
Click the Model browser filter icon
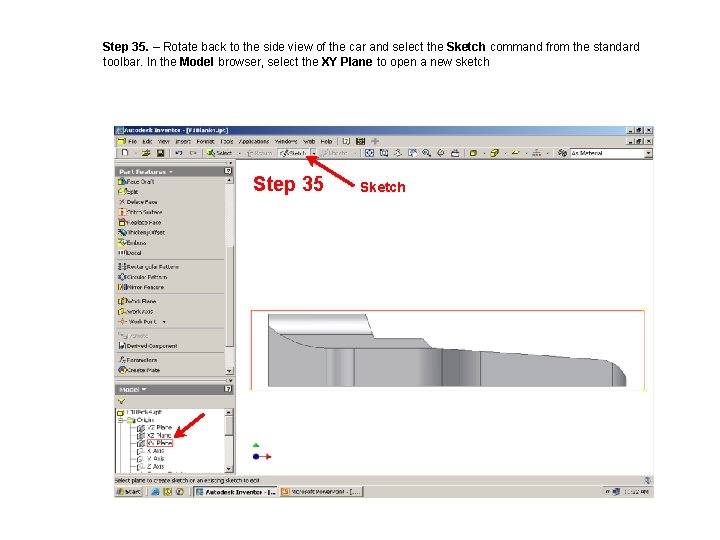pos(121,401)
